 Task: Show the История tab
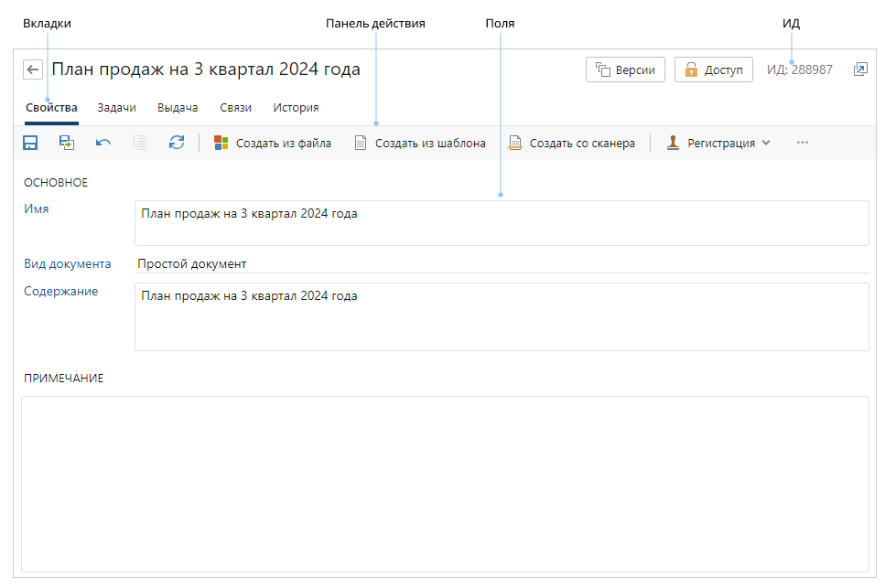click(296, 108)
